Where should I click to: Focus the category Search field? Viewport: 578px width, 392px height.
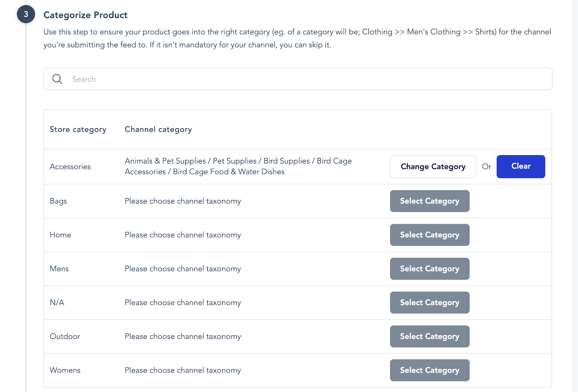pyautogui.click(x=307, y=79)
